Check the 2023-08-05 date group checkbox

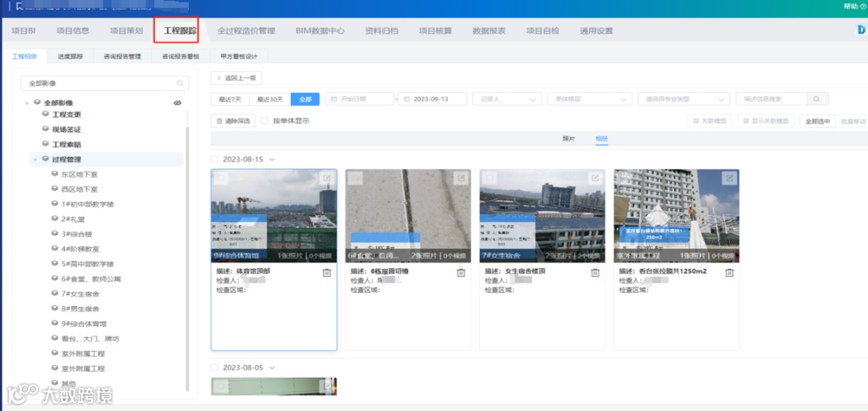pyautogui.click(x=215, y=368)
